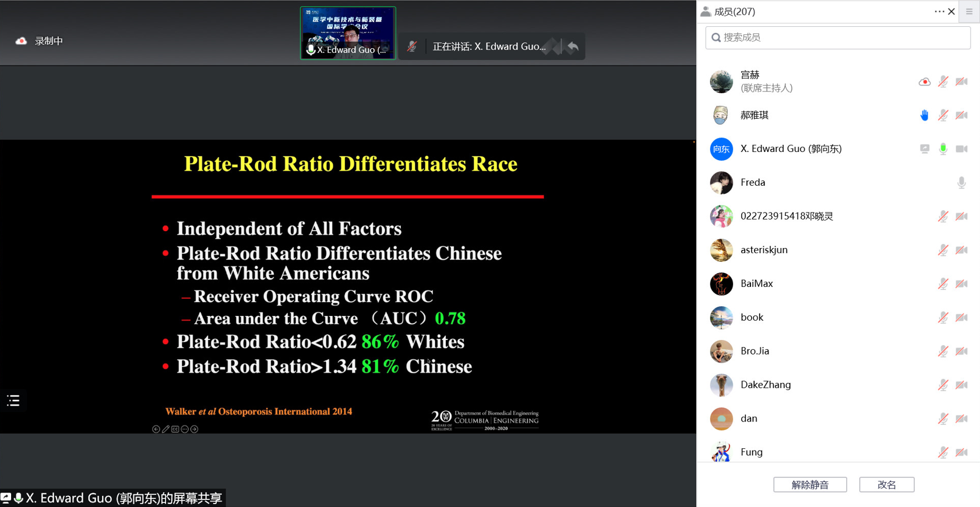Screen dimensions: 980x507
Task: Select the member BaiMax in list
Action: pyautogui.click(x=756, y=283)
